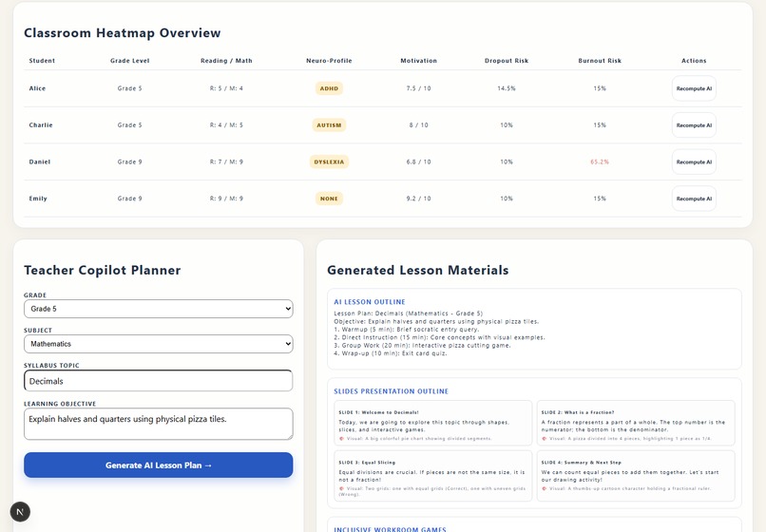Click Daniel's motivation score 6.8 / 10
Screen dimensions: 766x532
click(x=419, y=161)
